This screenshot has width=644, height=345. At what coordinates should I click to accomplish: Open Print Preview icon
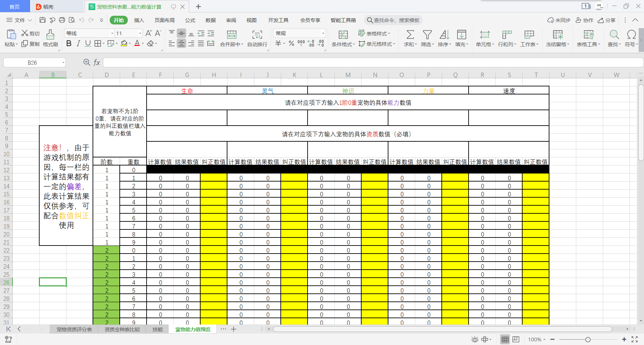(72, 20)
